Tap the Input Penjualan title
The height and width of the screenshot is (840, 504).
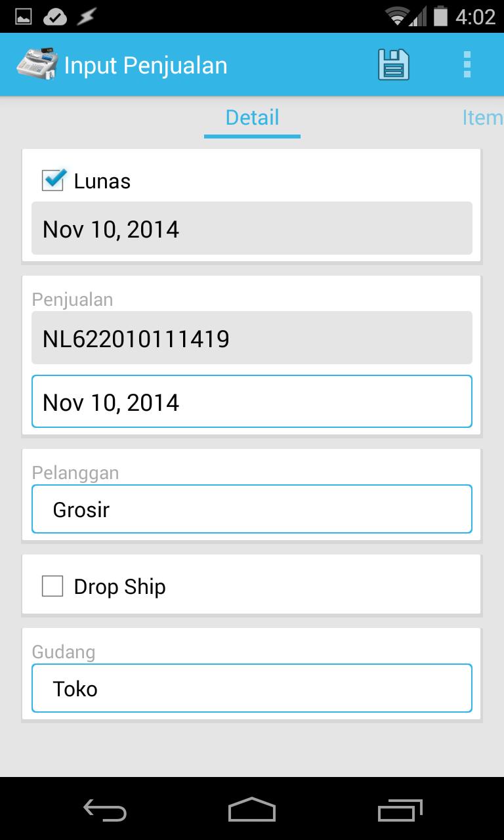pos(146,66)
